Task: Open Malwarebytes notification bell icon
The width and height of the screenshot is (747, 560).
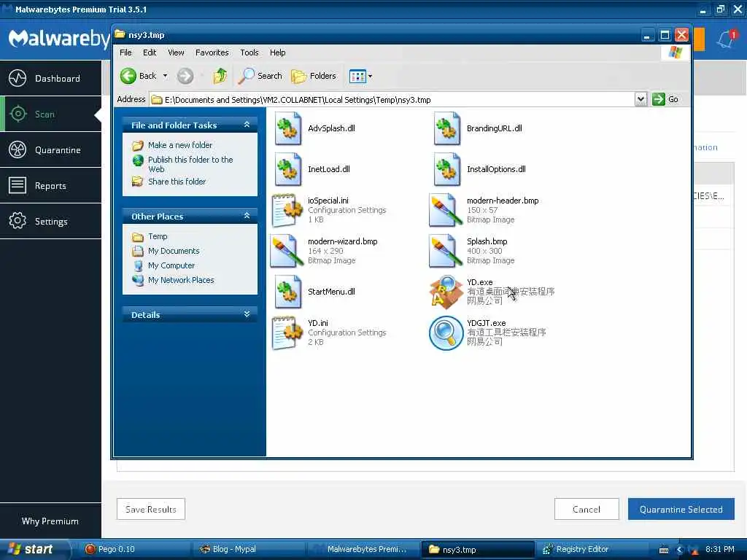Action: [726, 39]
